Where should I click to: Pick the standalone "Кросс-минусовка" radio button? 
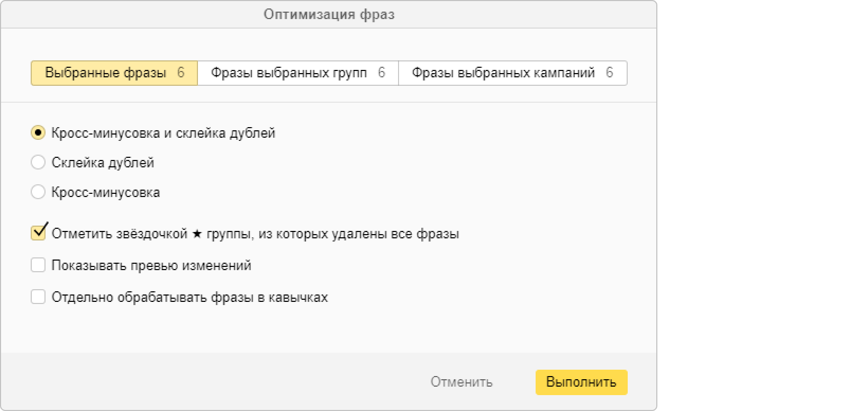tap(38, 192)
